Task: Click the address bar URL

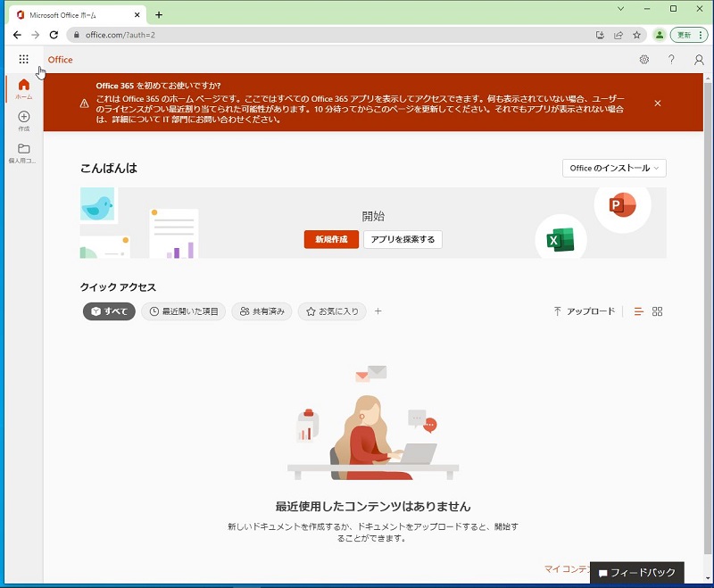Action: (120, 35)
